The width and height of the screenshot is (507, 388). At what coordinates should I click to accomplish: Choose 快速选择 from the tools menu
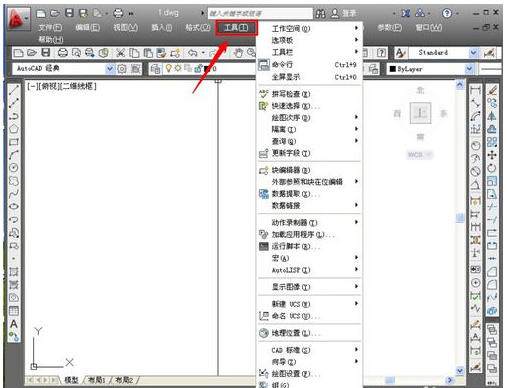pos(309,106)
